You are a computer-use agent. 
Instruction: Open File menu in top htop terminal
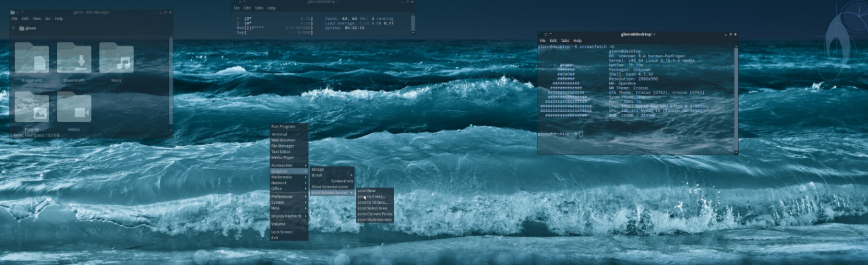click(236, 8)
